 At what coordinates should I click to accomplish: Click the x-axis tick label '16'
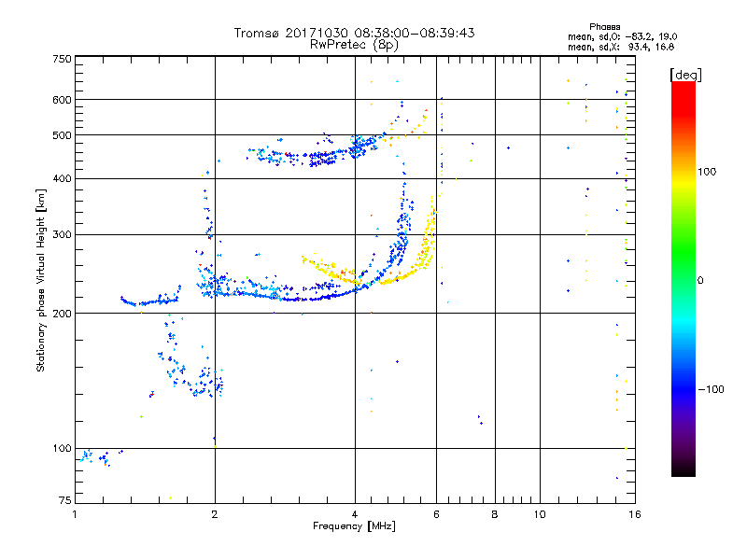635,514
